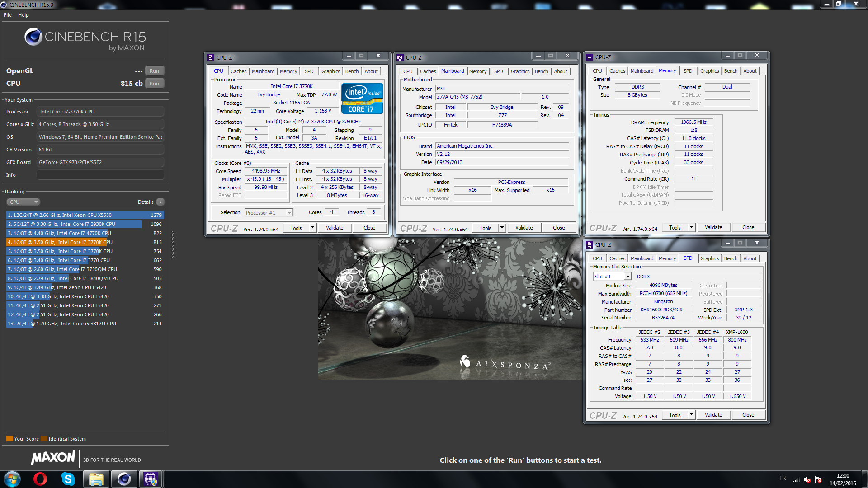This screenshot has width=868, height=488.
Task: Select ranking row Intel Xeon CPU X5650
Action: tap(85, 215)
